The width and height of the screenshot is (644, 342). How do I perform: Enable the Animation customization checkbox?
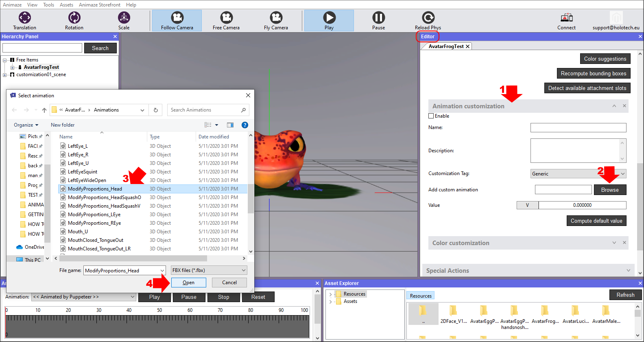click(x=431, y=116)
